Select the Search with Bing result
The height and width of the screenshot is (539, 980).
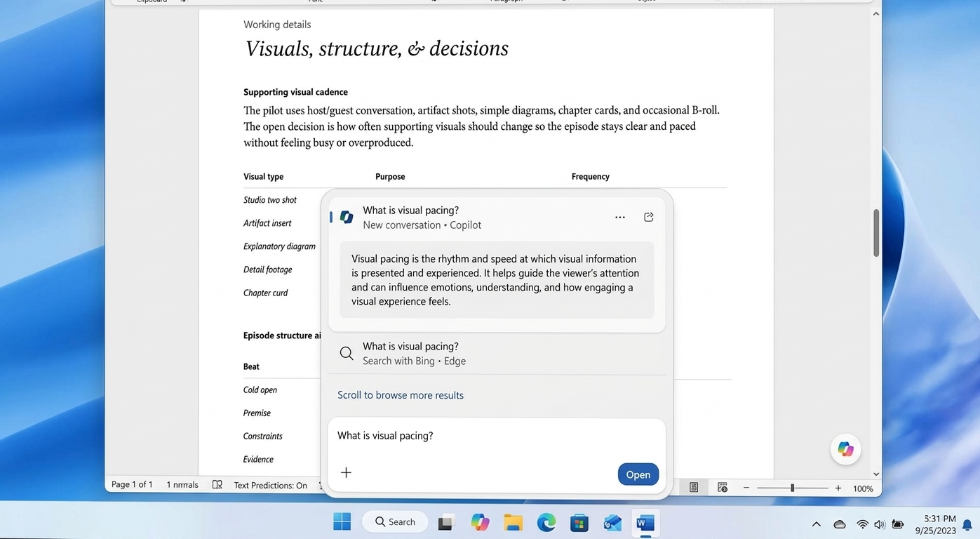[497, 354]
